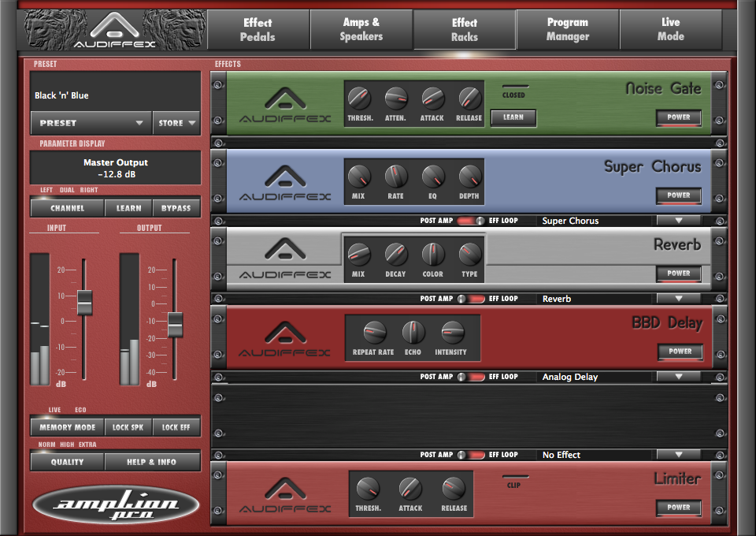756x536 pixels.
Task: Toggle Limiter POWER switch
Action: pos(678,508)
